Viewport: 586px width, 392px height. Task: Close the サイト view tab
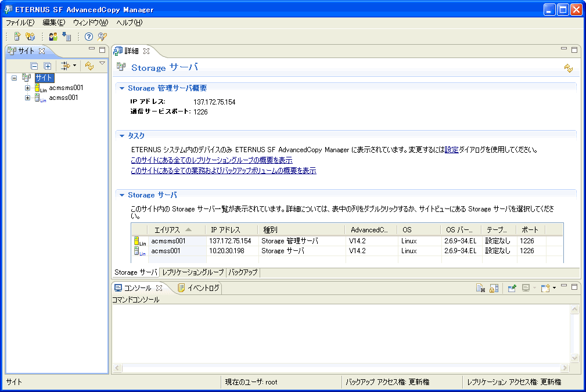pyautogui.click(x=42, y=51)
